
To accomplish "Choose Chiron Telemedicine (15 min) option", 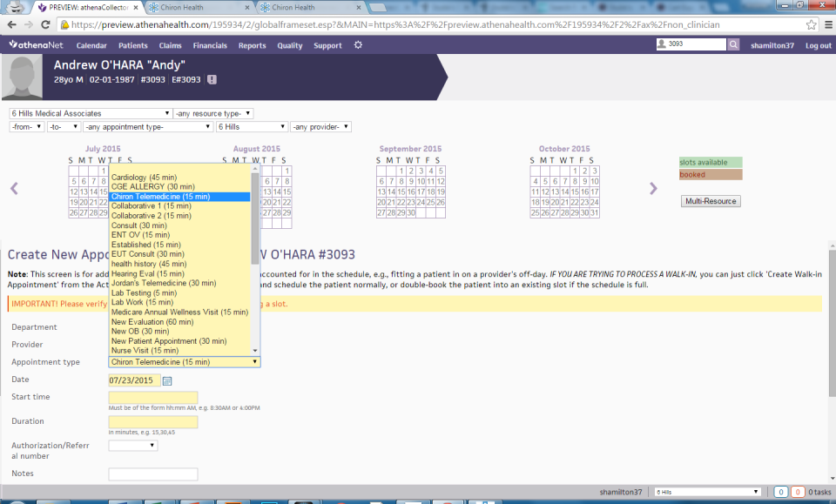I will [179, 197].
